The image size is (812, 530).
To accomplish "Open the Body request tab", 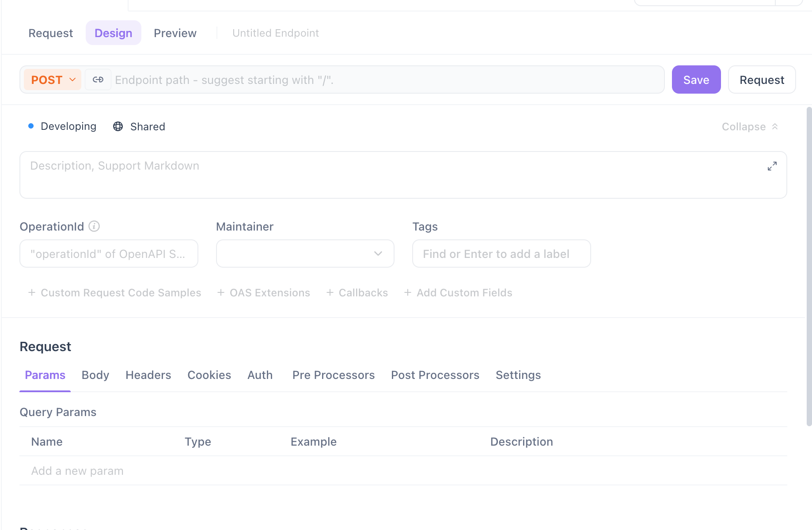I will point(95,375).
